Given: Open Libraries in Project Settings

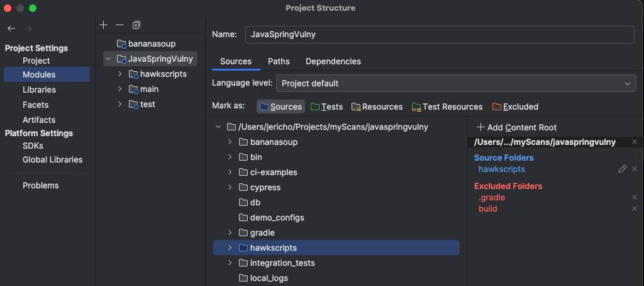Looking at the screenshot, I should pos(39,89).
